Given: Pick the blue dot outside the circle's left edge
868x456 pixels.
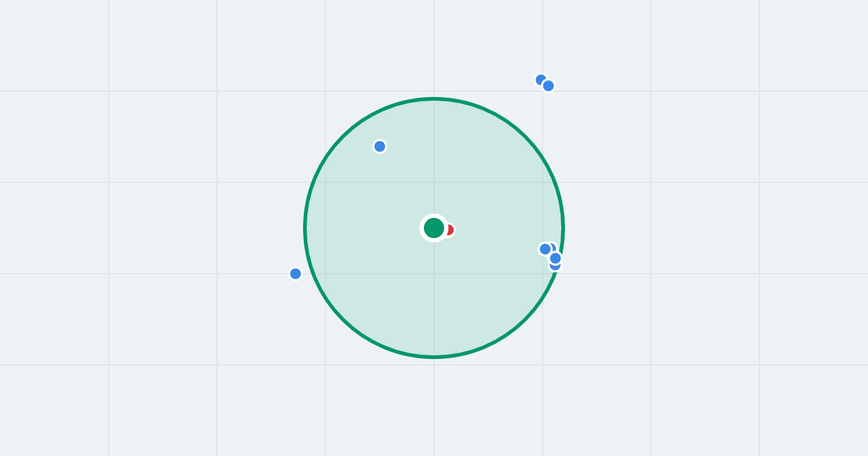Looking at the screenshot, I should pyautogui.click(x=295, y=274).
